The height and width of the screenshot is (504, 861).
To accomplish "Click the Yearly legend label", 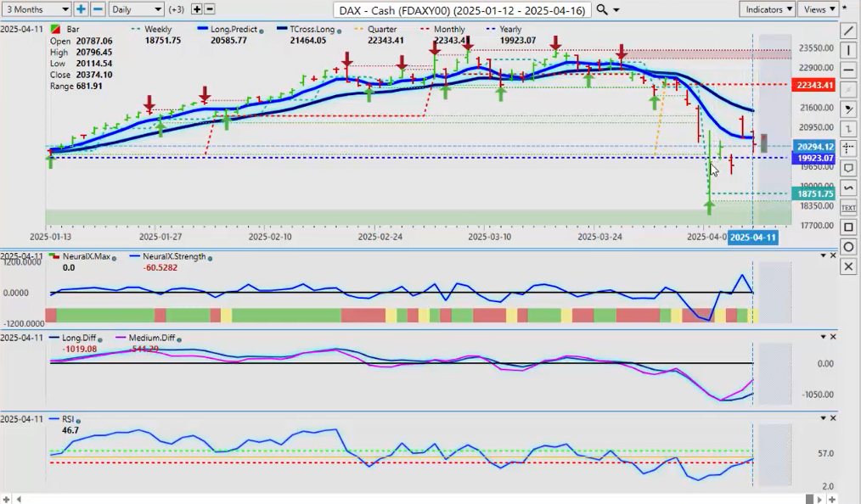I will pyautogui.click(x=510, y=29).
